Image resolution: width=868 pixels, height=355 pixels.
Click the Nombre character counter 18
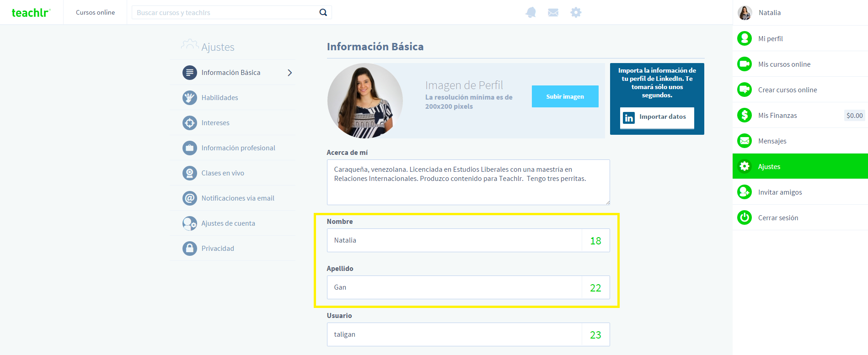pos(595,241)
